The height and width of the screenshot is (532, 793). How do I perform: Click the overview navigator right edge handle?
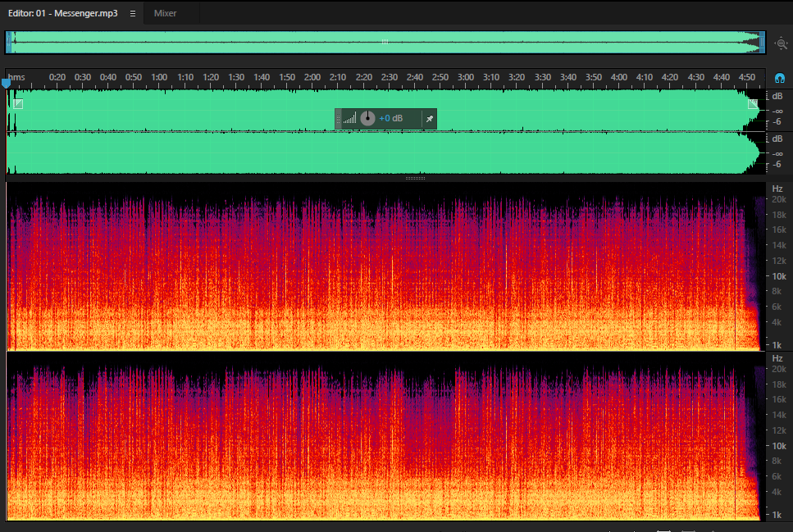coord(762,43)
